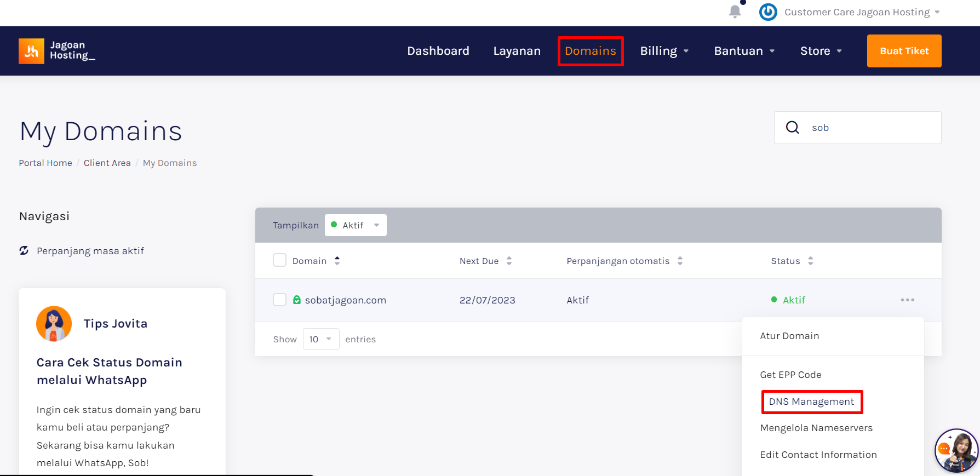Choose Mengelola Nameservers menu entry

pos(816,428)
